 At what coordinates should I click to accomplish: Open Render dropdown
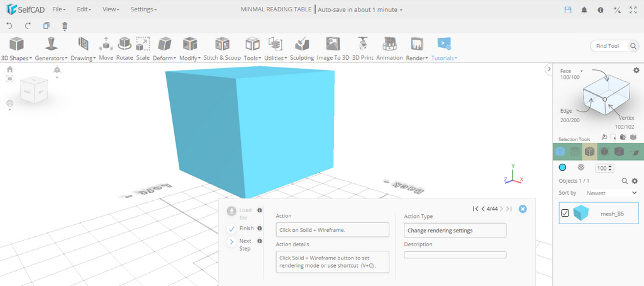click(x=417, y=49)
